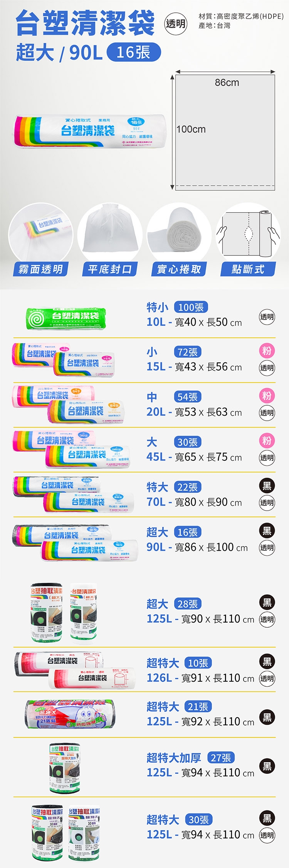This screenshot has height=868, width=289.
Task: Click the pink 粉 badge in the 20L row
Action: [x=267, y=396]
